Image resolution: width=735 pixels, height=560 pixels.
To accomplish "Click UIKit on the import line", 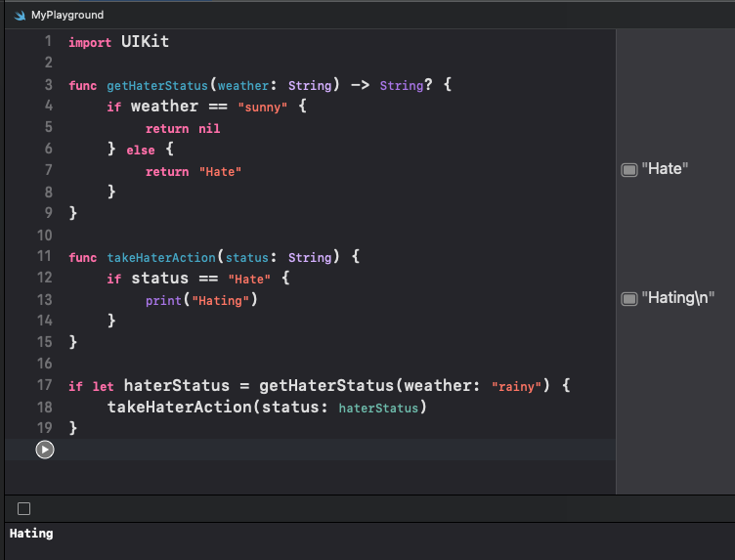I will pos(145,41).
